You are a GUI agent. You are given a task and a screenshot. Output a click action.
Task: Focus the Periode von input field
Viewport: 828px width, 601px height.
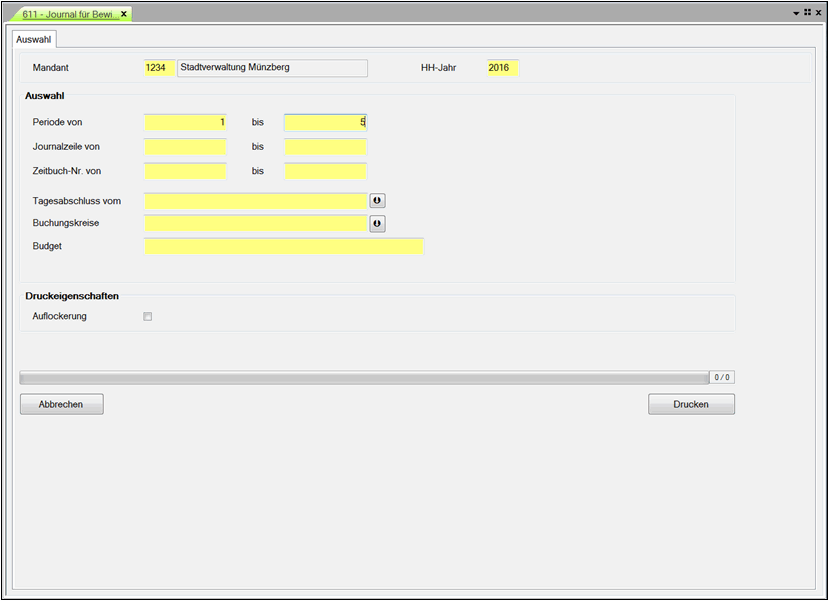[x=185, y=122]
